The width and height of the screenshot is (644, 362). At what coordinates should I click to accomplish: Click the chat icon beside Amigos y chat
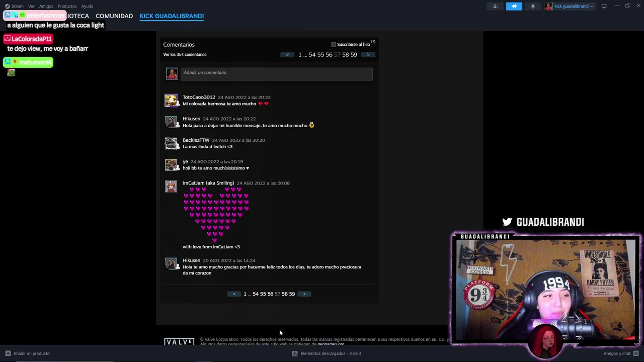click(x=636, y=353)
